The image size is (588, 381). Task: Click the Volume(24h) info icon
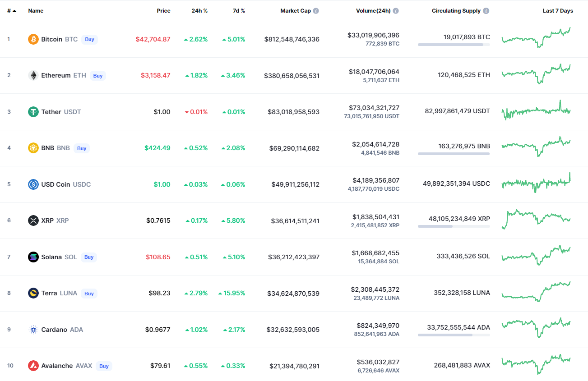(396, 11)
